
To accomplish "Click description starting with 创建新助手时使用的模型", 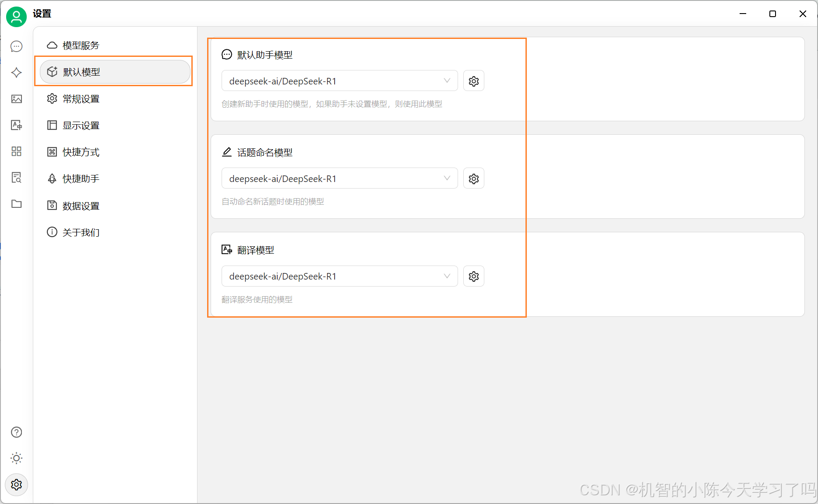I will pyautogui.click(x=332, y=104).
